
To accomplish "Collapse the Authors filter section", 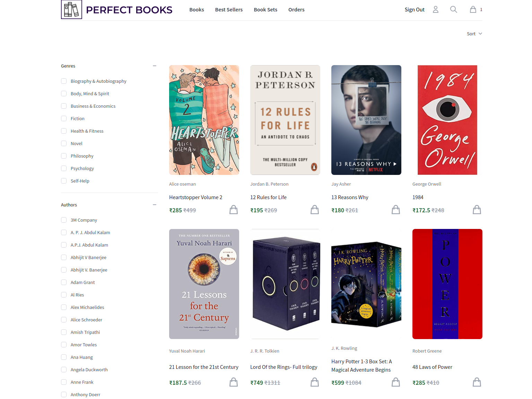I will point(155,205).
